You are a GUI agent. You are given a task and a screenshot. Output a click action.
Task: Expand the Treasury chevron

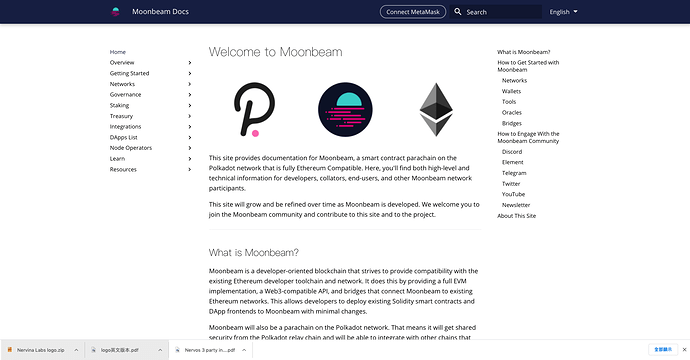pyautogui.click(x=190, y=116)
